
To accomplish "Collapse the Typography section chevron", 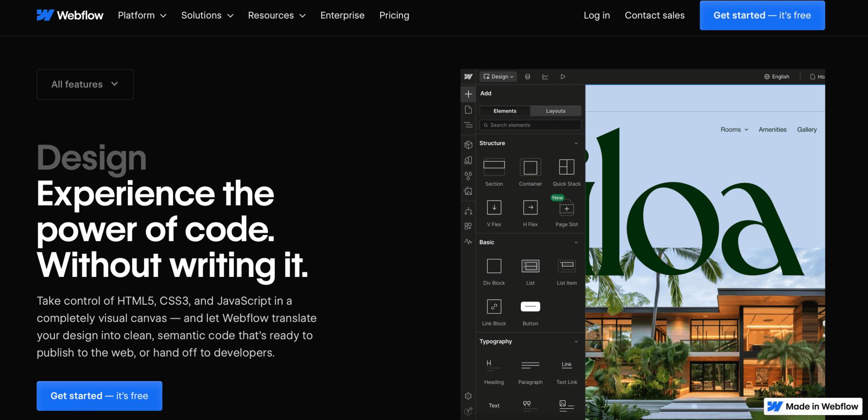I will [576, 342].
